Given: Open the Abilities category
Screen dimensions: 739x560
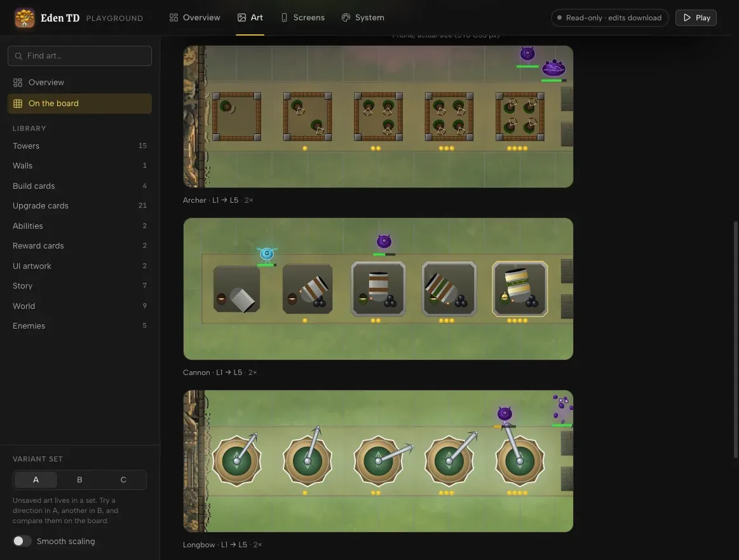Looking at the screenshot, I should (x=79, y=226).
